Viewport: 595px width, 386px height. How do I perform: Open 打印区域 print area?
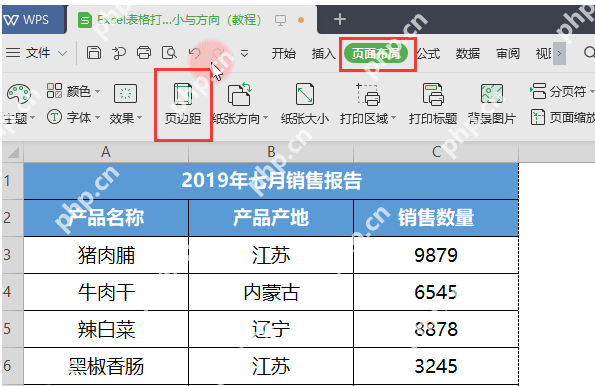tap(367, 104)
